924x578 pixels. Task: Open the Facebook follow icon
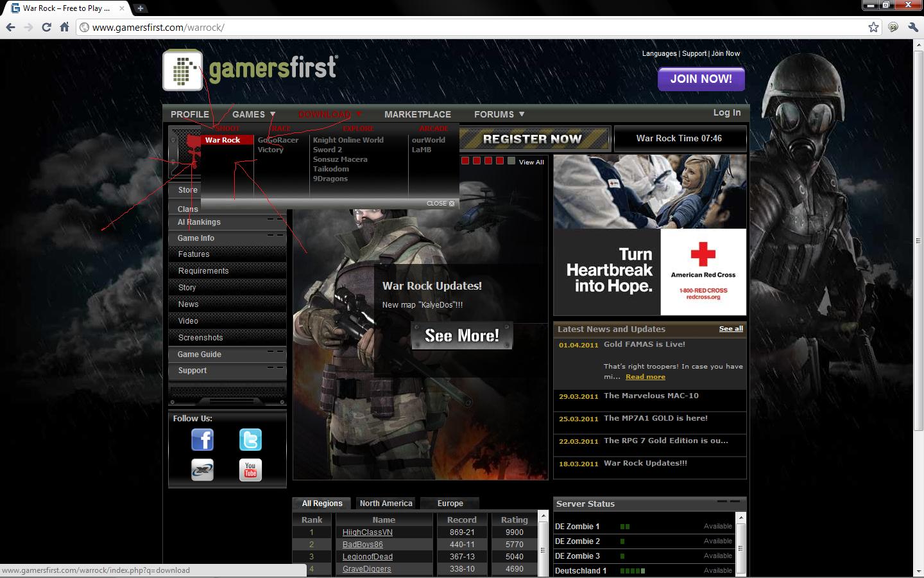pos(202,440)
